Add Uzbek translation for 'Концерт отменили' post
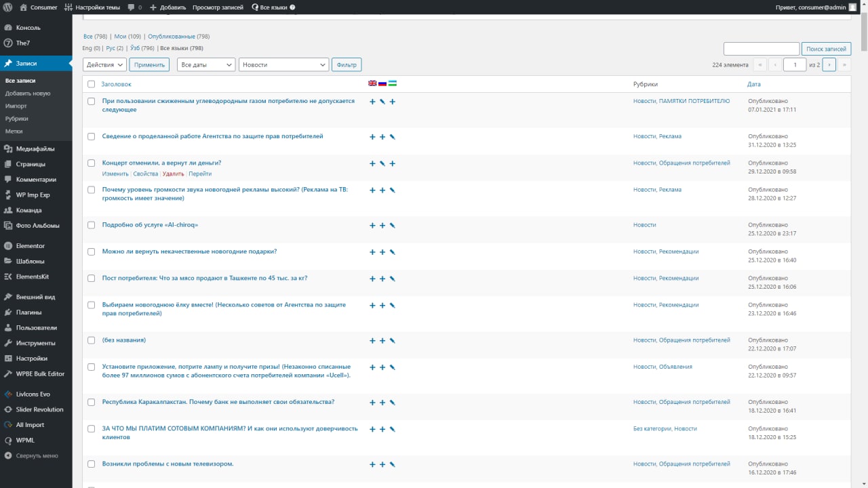The width and height of the screenshot is (868, 488). [393, 163]
